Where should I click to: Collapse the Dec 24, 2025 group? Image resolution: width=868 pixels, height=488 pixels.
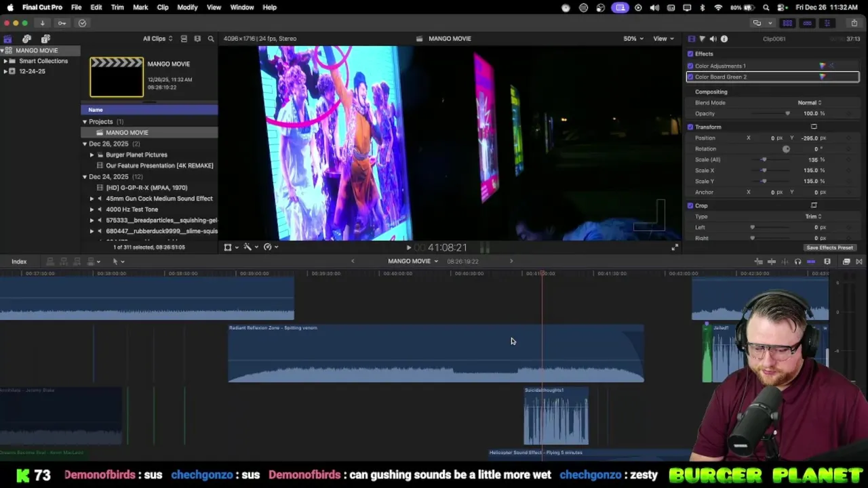point(85,177)
